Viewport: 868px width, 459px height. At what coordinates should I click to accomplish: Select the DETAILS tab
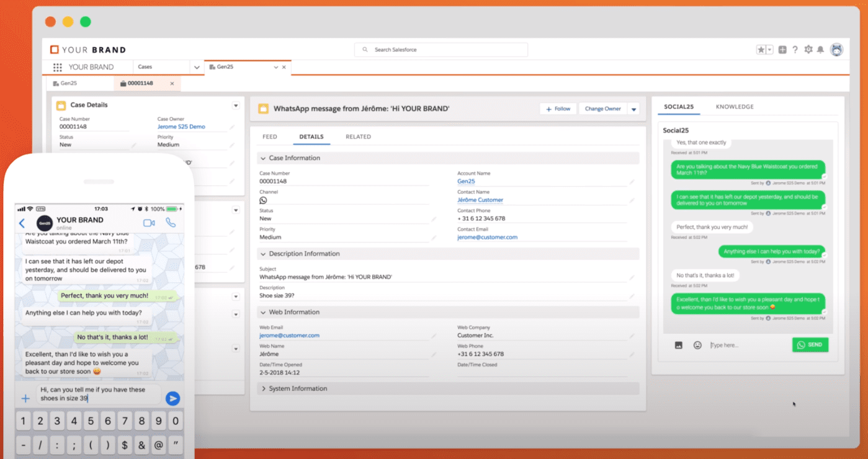point(311,136)
